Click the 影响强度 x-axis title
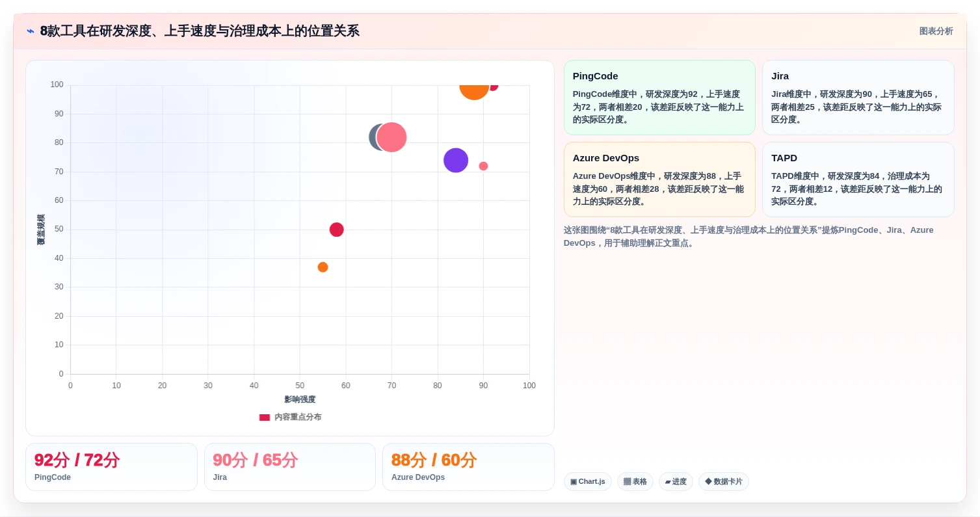This screenshot has height=517, width=980. (x=300, y=399)
